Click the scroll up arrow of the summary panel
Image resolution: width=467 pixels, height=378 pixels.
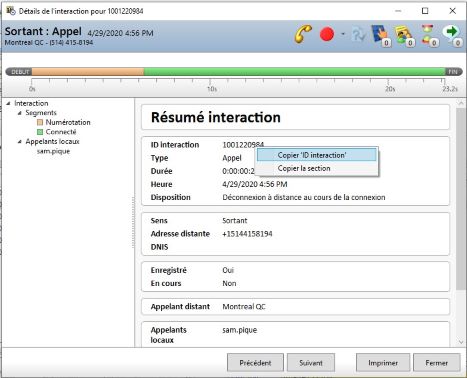pos(461,103)
